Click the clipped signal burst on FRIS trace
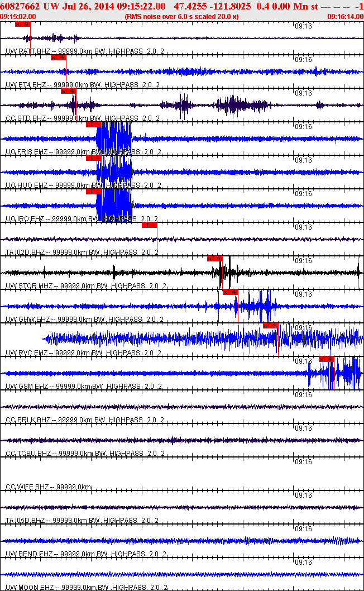364x591 pixels. (114, 139)
